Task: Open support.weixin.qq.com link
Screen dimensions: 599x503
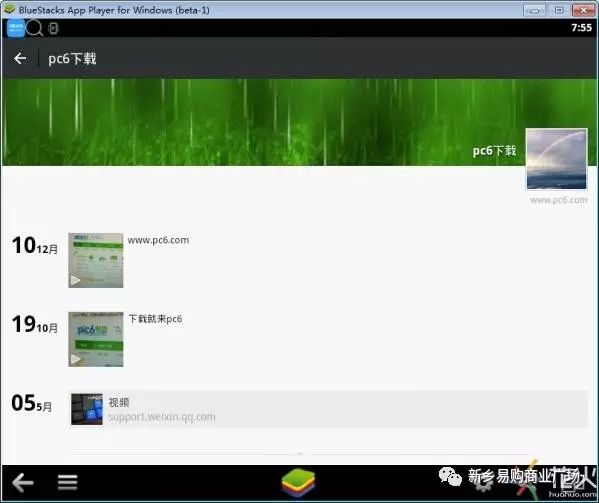Action: (x=162, y=417)
